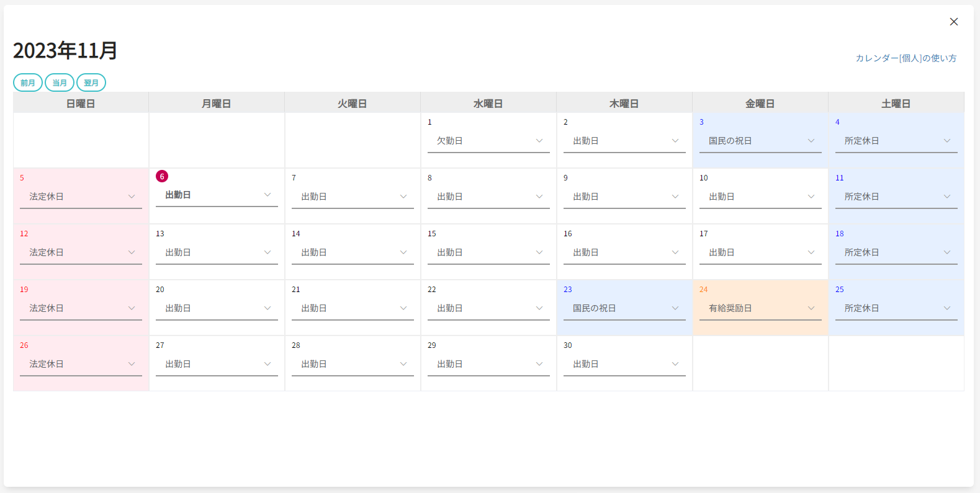Select the highlighted date 6 badge
The width and height of the screenshot is (980, 493).
pyautogui.click(x=162, y=177)
